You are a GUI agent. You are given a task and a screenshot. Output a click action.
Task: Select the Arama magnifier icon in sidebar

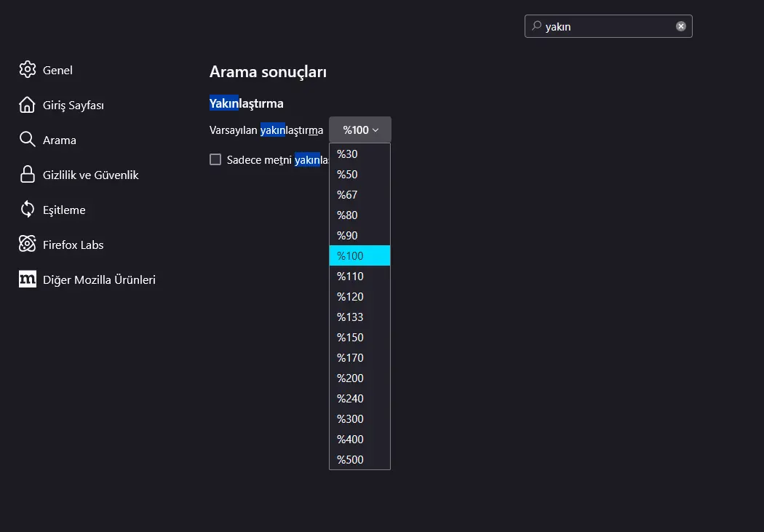pyautogui.click(x=28, y=140)
